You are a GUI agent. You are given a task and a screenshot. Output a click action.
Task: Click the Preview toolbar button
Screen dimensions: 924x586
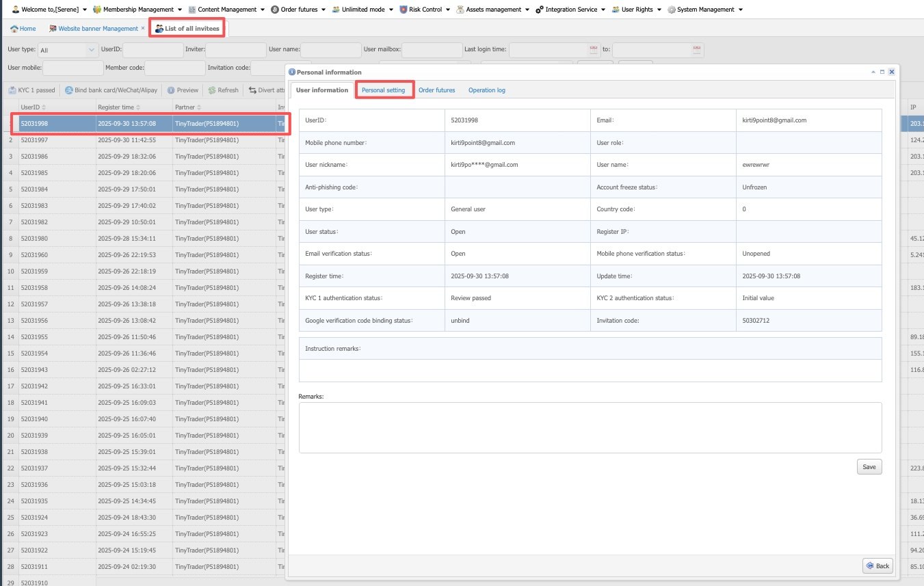point(183,90)
